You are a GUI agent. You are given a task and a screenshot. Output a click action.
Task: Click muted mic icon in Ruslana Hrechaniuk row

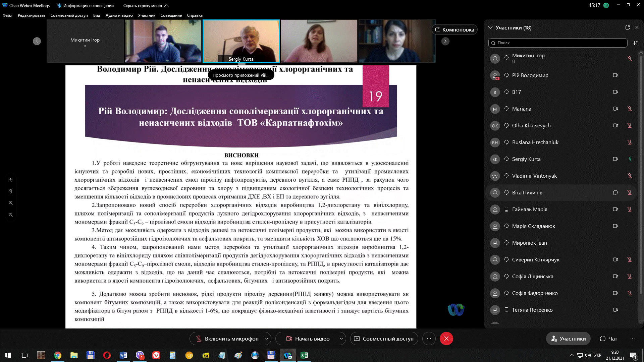coord(630,142)
